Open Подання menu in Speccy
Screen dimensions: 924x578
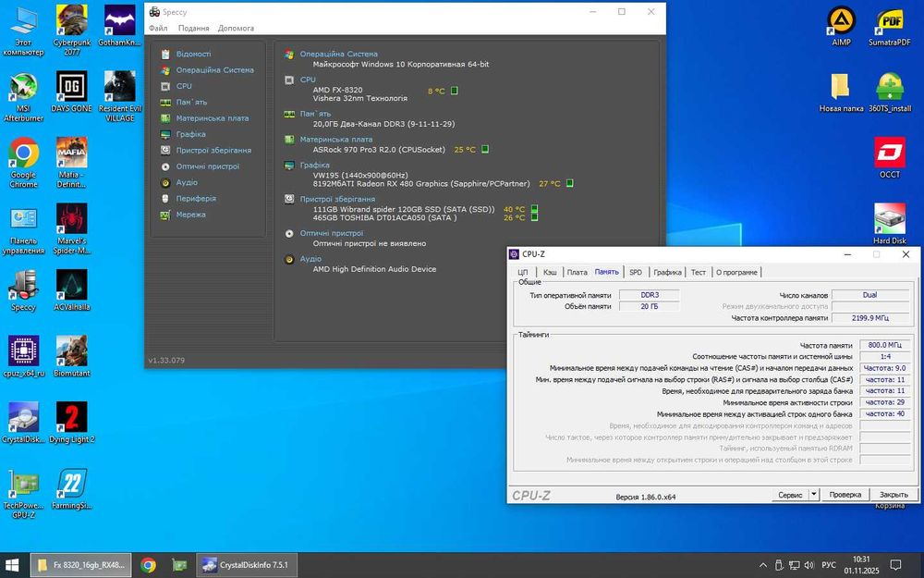[193, 28]
